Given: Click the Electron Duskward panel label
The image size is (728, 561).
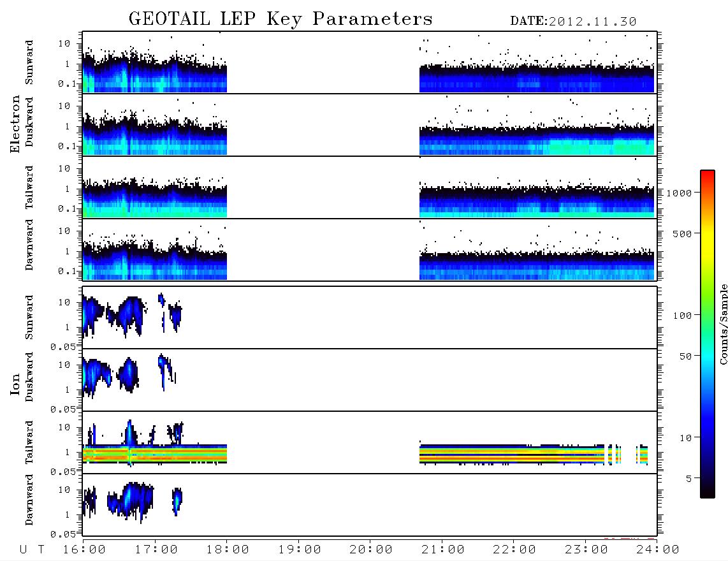Looking at the screenshot, I should 29,122.
